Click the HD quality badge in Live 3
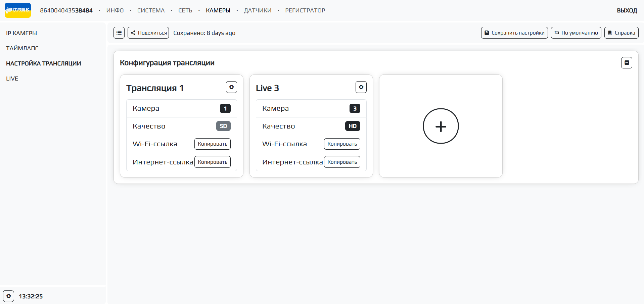Image resolution: width=644 pixels, height=304 pixels. point(353,126)
